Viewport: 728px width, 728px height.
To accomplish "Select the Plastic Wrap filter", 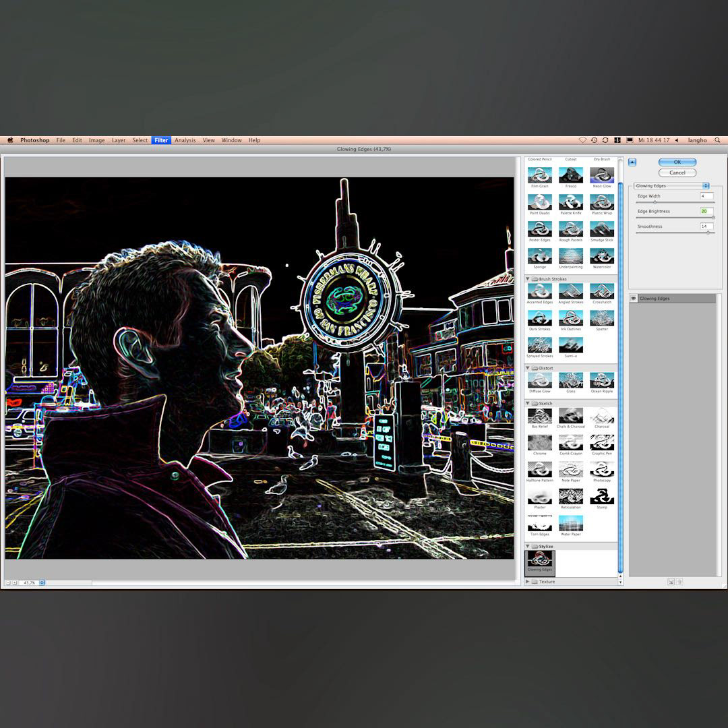I will tap(602, 202).
